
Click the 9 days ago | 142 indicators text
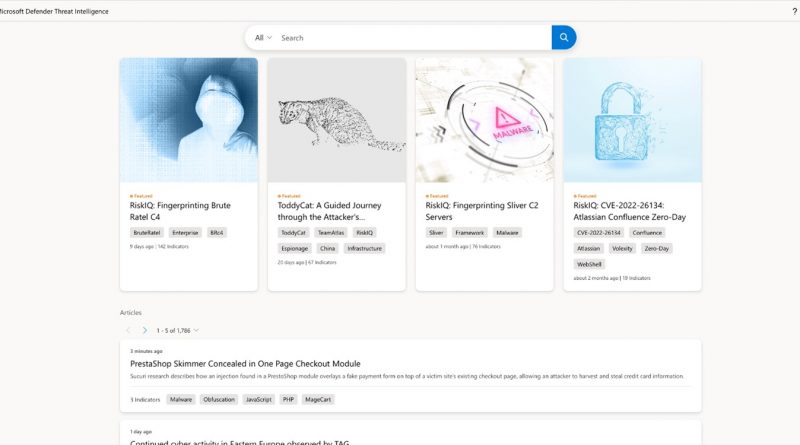(x=159, y=246)
